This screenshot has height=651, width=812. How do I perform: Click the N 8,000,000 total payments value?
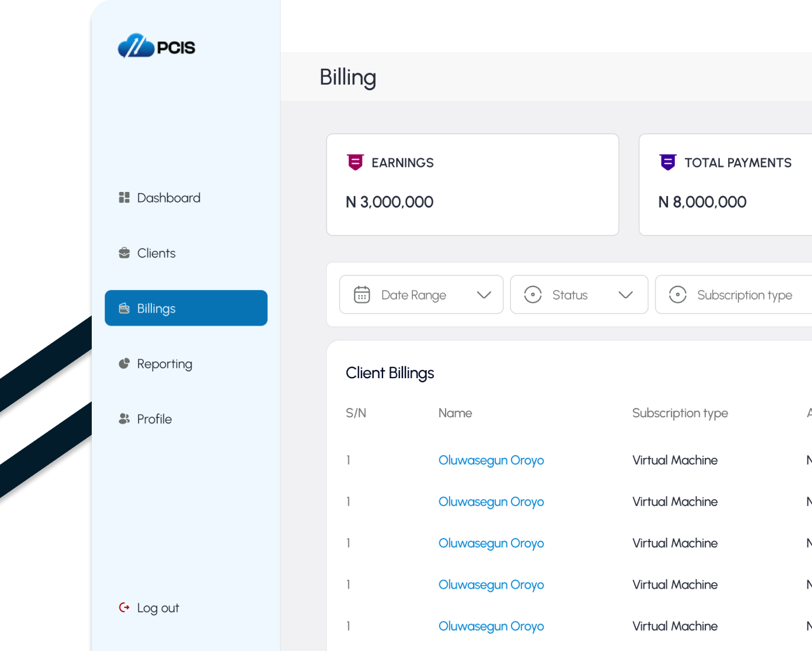click(702, 202)
